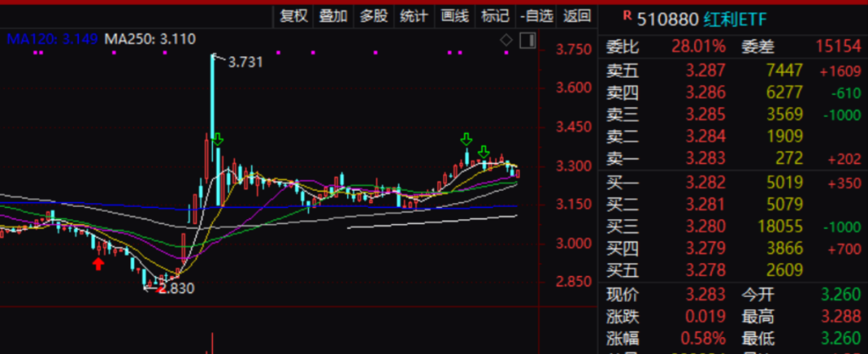
Task: Click the 返回 back button
Action: [577, 15]
